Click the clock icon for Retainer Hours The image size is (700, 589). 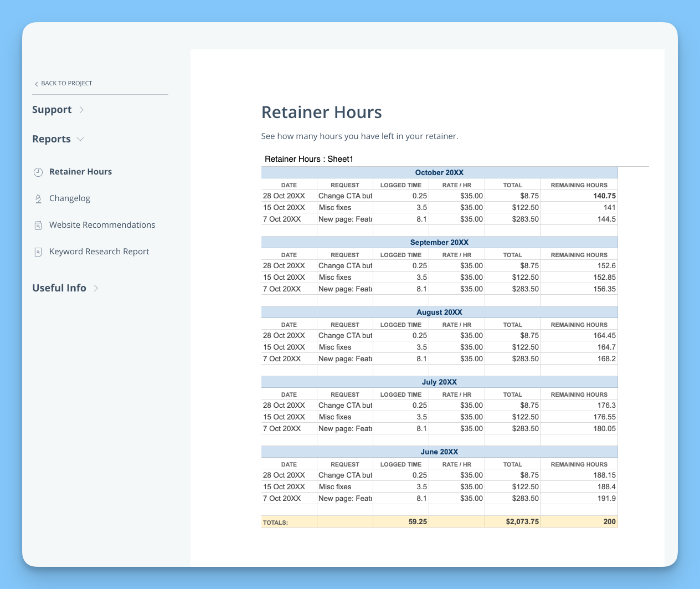pos(38,172)
